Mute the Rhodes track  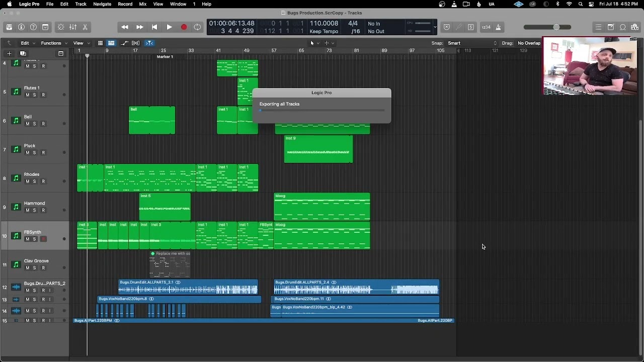coord(28,182)
